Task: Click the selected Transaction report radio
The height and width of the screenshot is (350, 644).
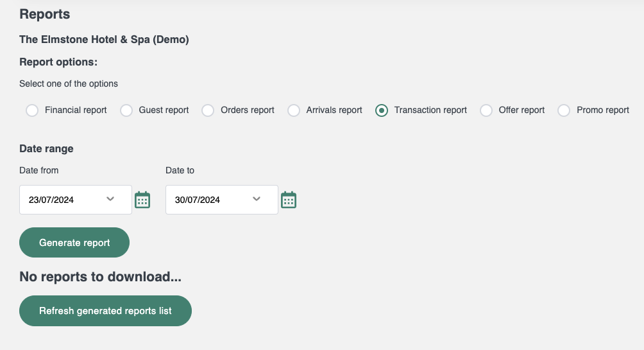Action: [382, 110]
